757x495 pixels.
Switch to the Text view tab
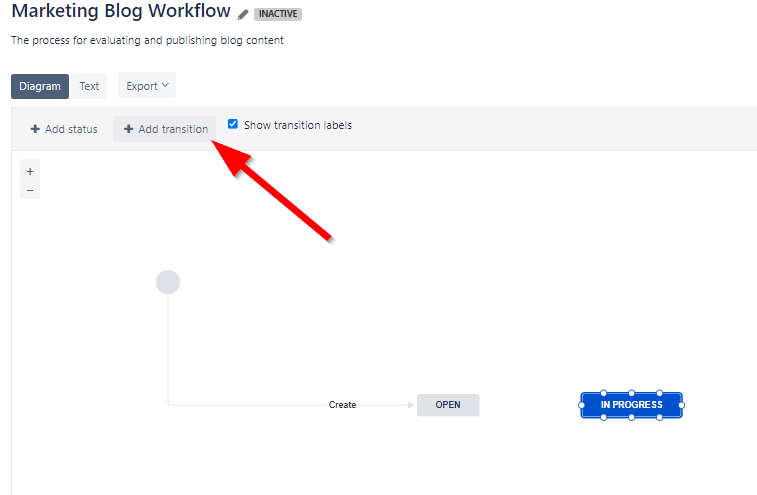click(89, 86)
